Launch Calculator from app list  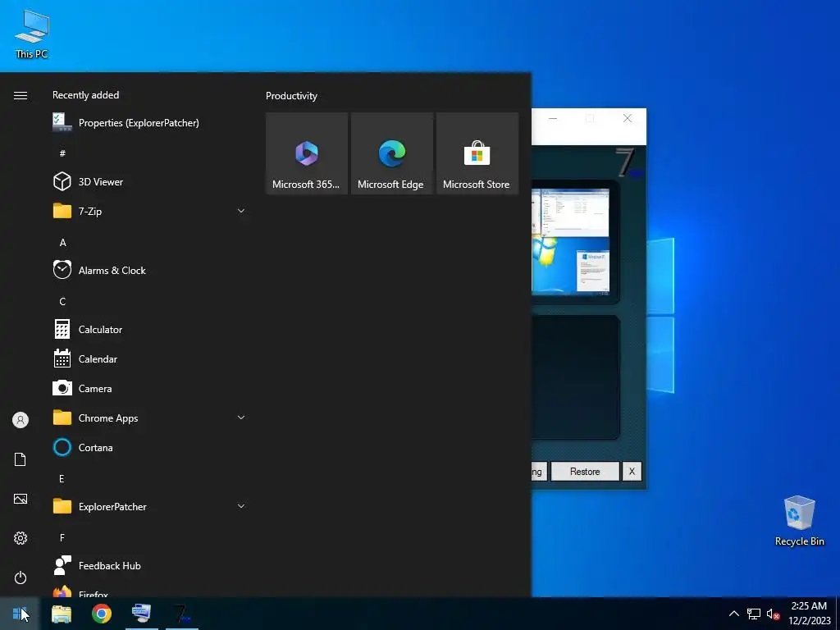149,330
